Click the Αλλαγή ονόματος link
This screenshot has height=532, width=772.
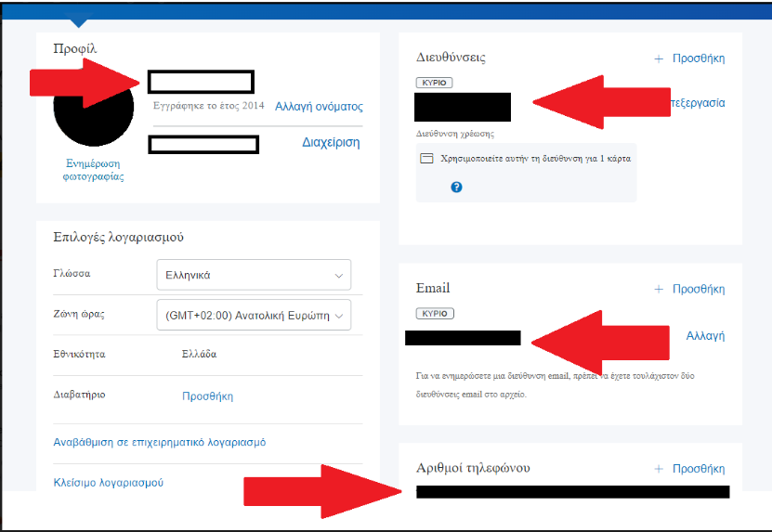coord(319,107)
